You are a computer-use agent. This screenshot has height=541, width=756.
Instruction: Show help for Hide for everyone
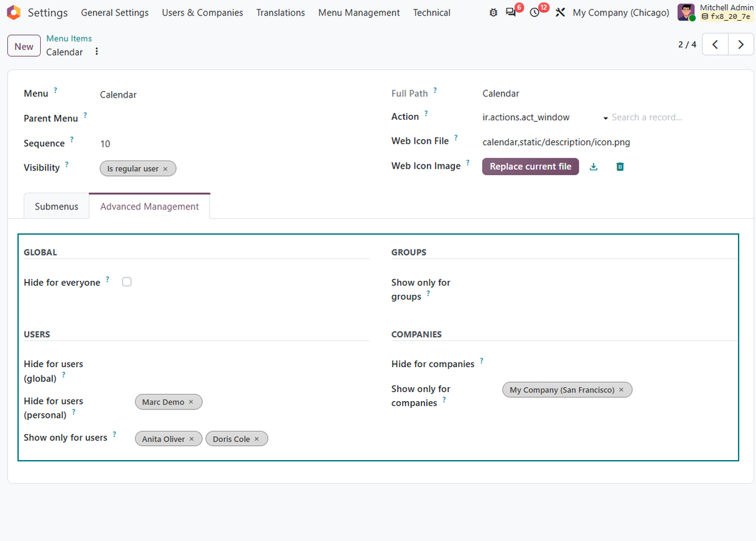(108, 280)
